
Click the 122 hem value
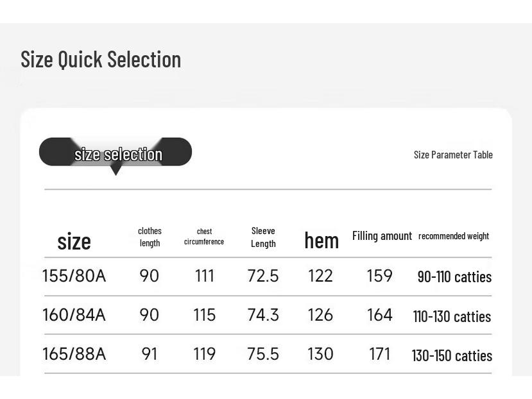pos(320,276)
